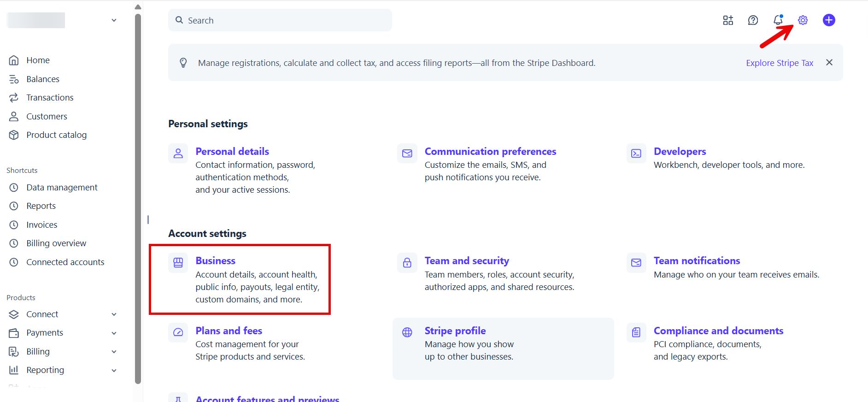
Task: Open the Data management shortcut
Action: click(x=62, y=188)
